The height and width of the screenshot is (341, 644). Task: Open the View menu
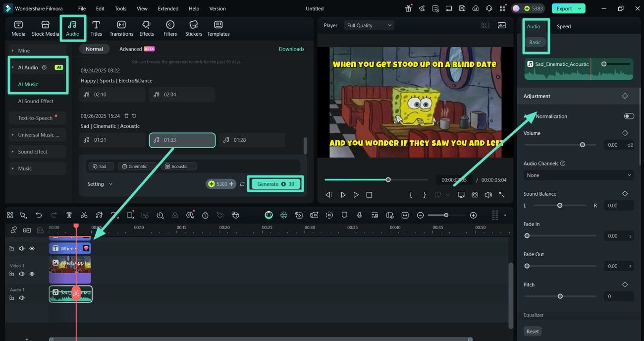[x=142, y=8]
